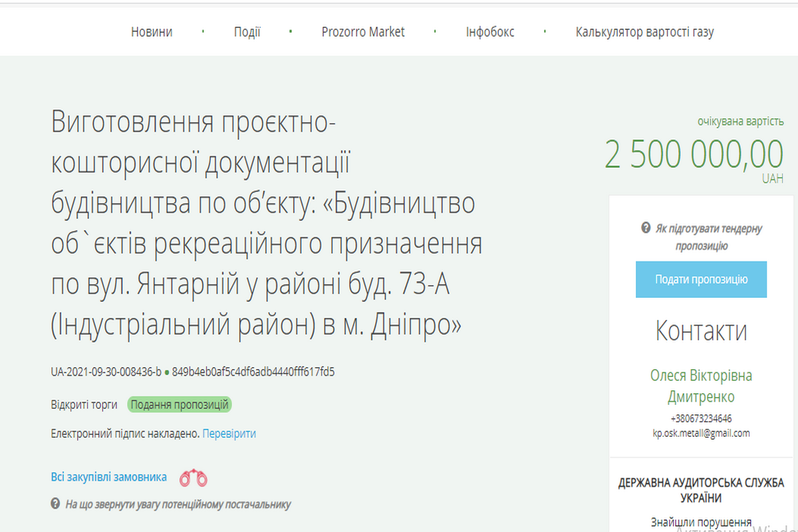Open the 'Новини' section
Viewport: 798px width, 532px height.
[152, 31]
